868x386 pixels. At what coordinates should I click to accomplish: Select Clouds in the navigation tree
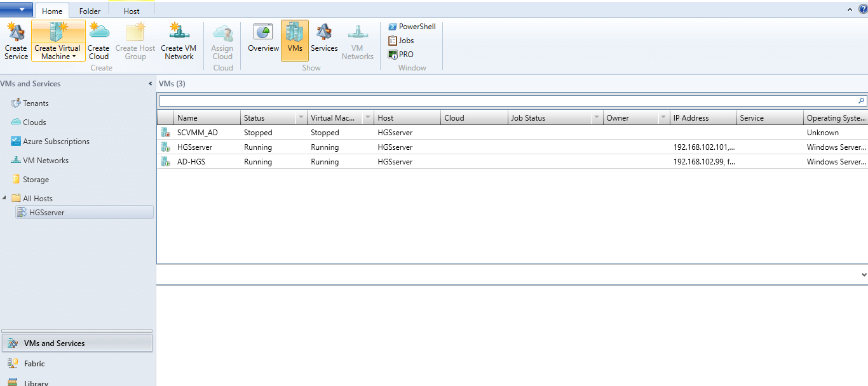click(34, 123)
